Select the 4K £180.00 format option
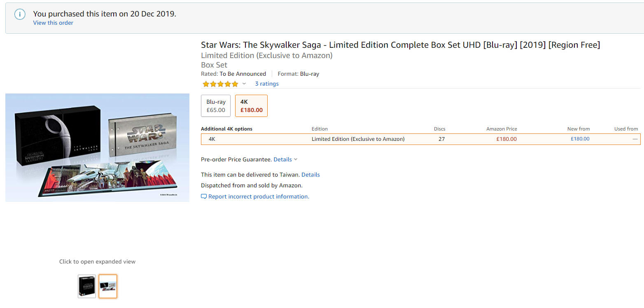 (x=251, y=106)
